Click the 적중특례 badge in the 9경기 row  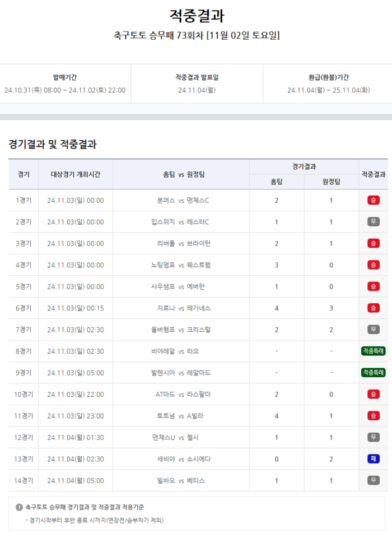(x=373, y=373)
